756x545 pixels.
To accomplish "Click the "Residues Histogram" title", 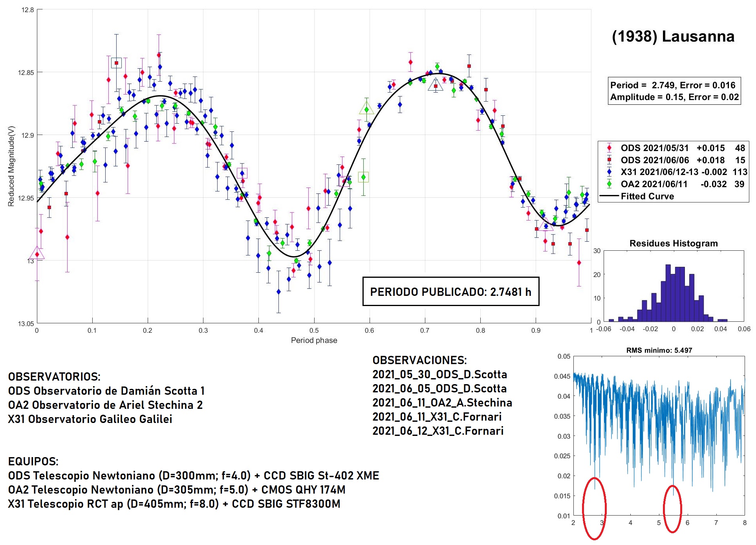I will pos(674,243).
